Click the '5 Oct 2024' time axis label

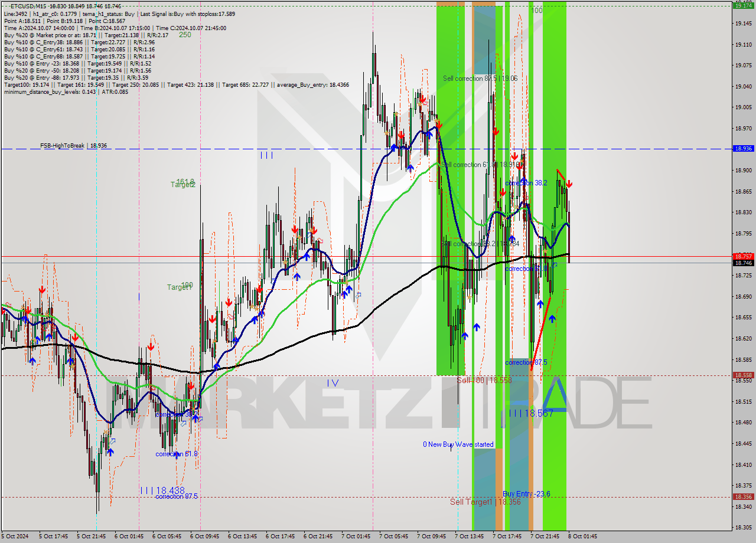click(14, 537)
